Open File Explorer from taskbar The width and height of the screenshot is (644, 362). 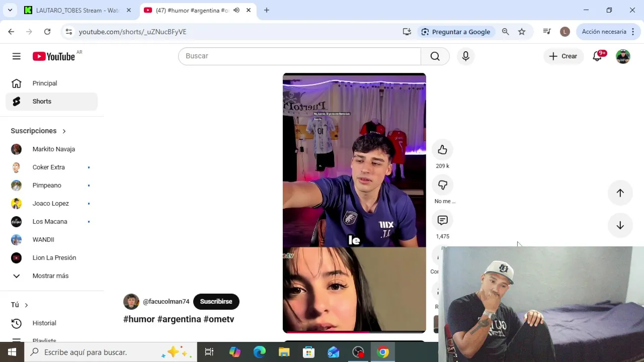tap(284, 352)
